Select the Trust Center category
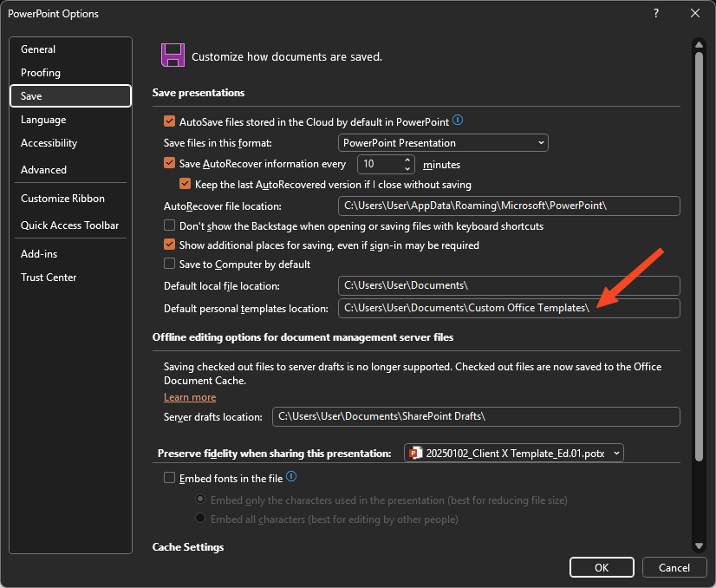This screenshot has height=588, width=716. [49, 278]
